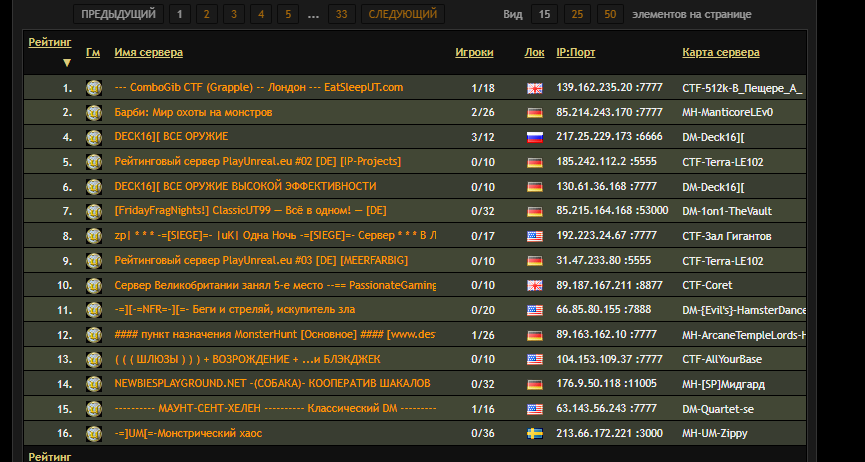Image resolution: width=865 pixels, height=462 pixels.
Task: Go to the next page (СЛЕДУЮЩИЙ)
Action: tap(403, 14)
